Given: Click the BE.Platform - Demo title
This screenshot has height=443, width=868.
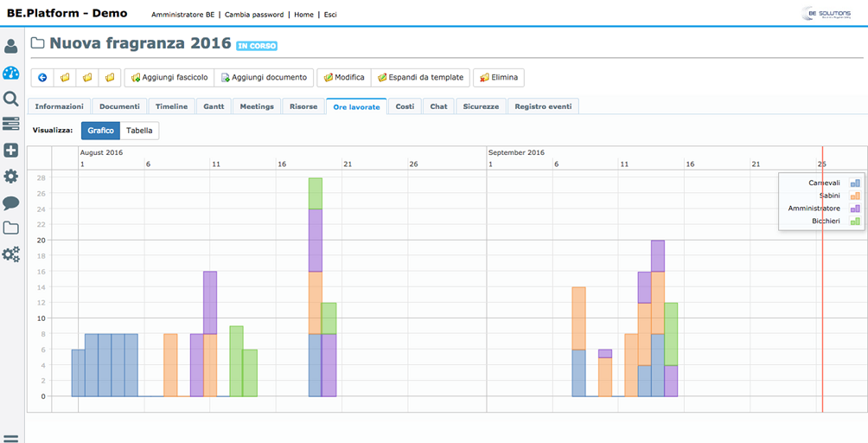Looking at the screenshot, I should 67,13.
